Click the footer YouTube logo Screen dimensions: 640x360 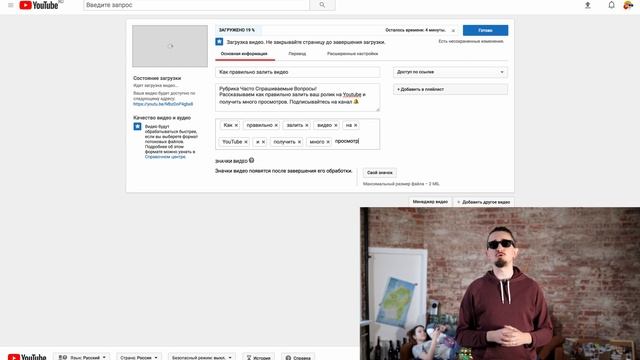27,357
